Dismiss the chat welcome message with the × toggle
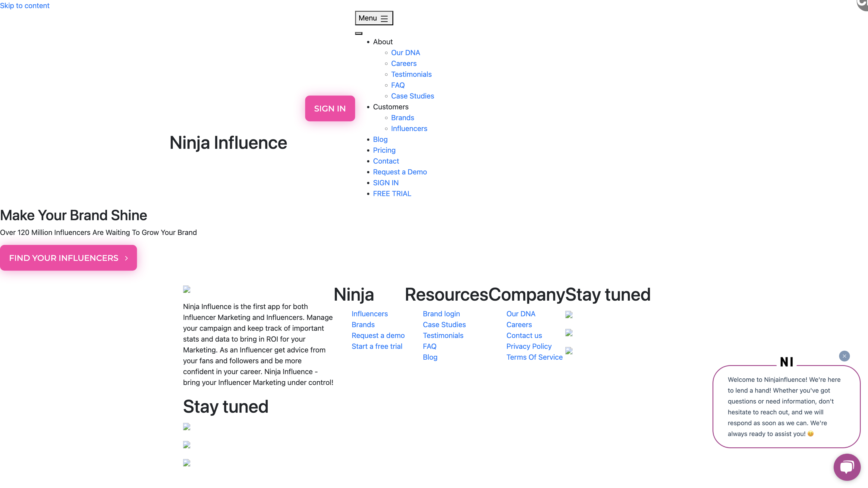The image size is (868, 488). (844, 356)
